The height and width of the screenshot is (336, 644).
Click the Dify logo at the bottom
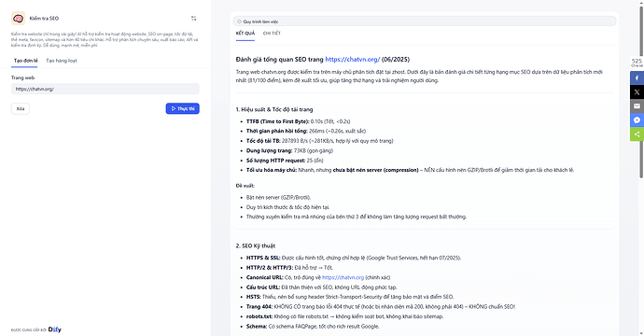pos(55,329)
